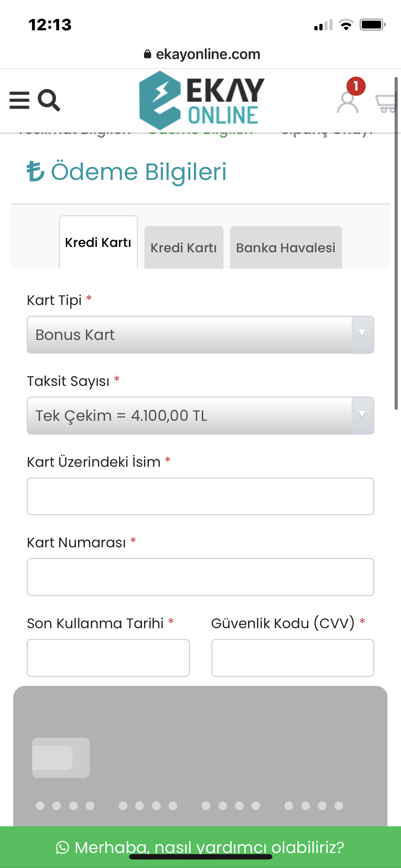The width and height of the screenshot is (401, 868).
Task: Tap the WhatsApp icon in the help bar
Action: (x=63, y=847)
